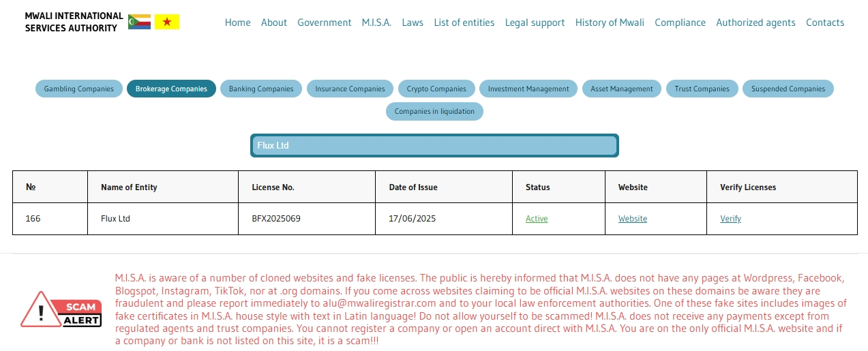Open History of Mwali page
868x351 pixels.
[x=610, y=22]
